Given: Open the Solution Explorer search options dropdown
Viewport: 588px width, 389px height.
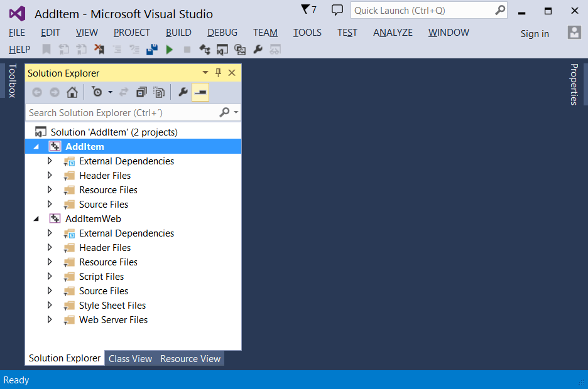Looking at the screenshot, I should 236,112.
